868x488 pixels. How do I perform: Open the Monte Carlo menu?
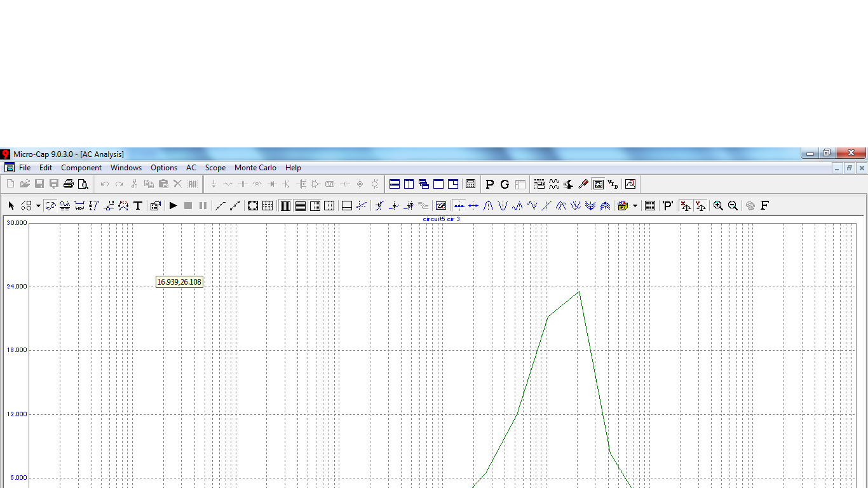point(255,168)
